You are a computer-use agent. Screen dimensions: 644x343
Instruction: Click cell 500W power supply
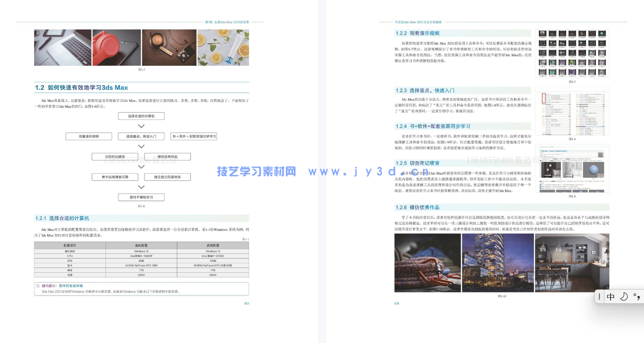(x=141, y=275)
